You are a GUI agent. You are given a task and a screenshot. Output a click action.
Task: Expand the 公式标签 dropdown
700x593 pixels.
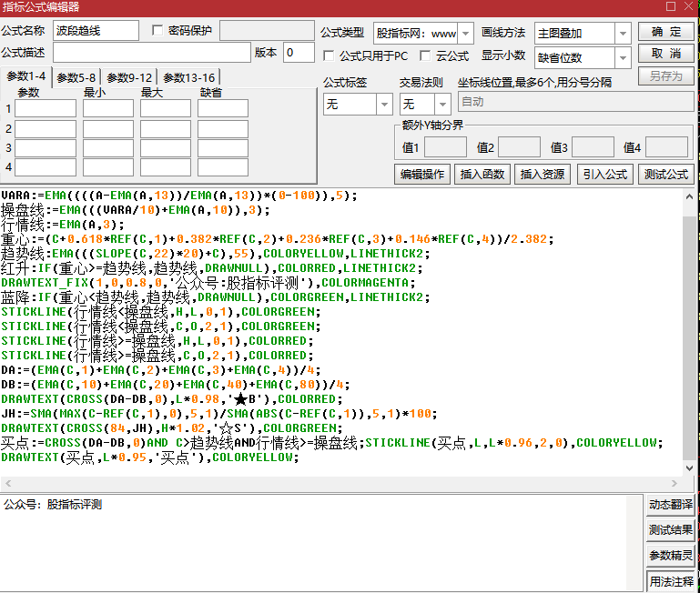384,105
